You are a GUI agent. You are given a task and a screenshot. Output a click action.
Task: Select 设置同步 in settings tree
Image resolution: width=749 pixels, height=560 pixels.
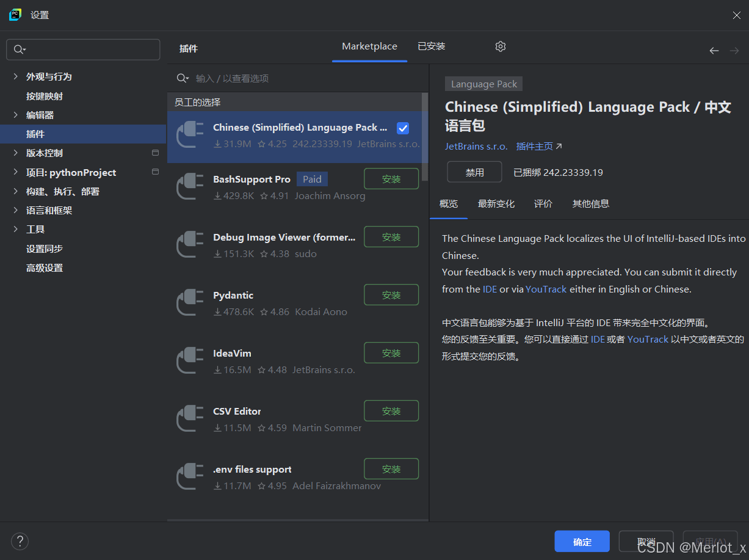45,249
